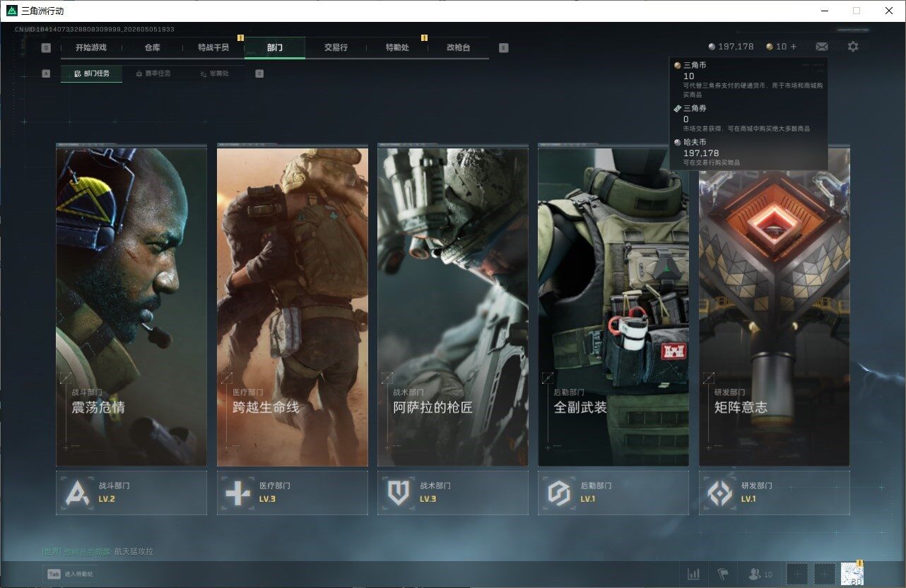Switch to the 改枪台 tab

(x=458, y=47)
